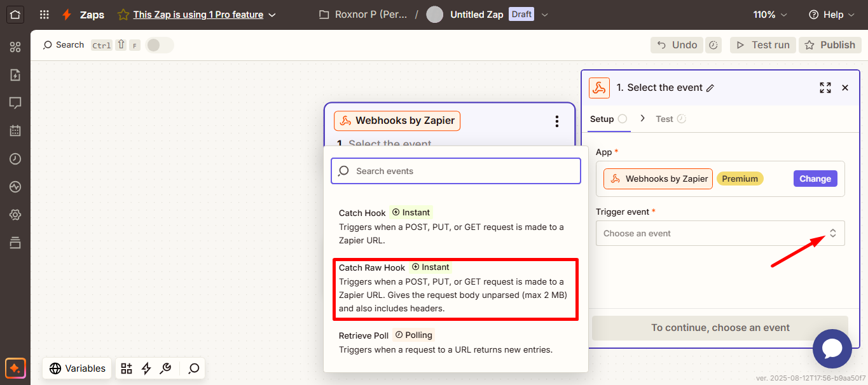Click the orange Zaps lightning logo
The image size is (868, 385).
coord(67,15)
